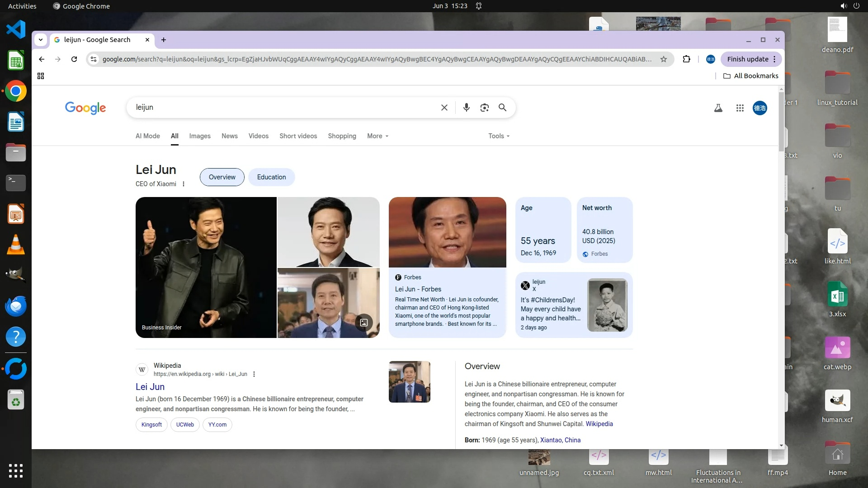The height and width of the screenshot is (488, 868).
Task: Open the Business Insider photo thumbnail
Action: tap(206, 267)
